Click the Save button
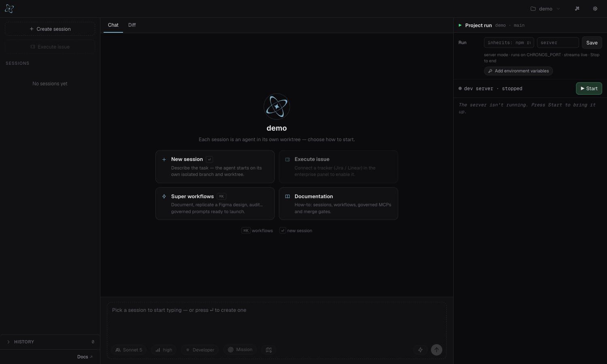607x364 pixels. click(x=592, y=42)
